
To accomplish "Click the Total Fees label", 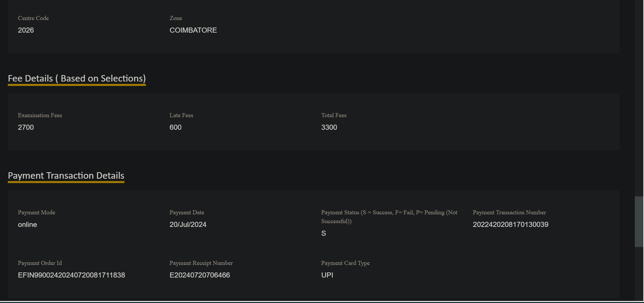I will coord(334,115).
